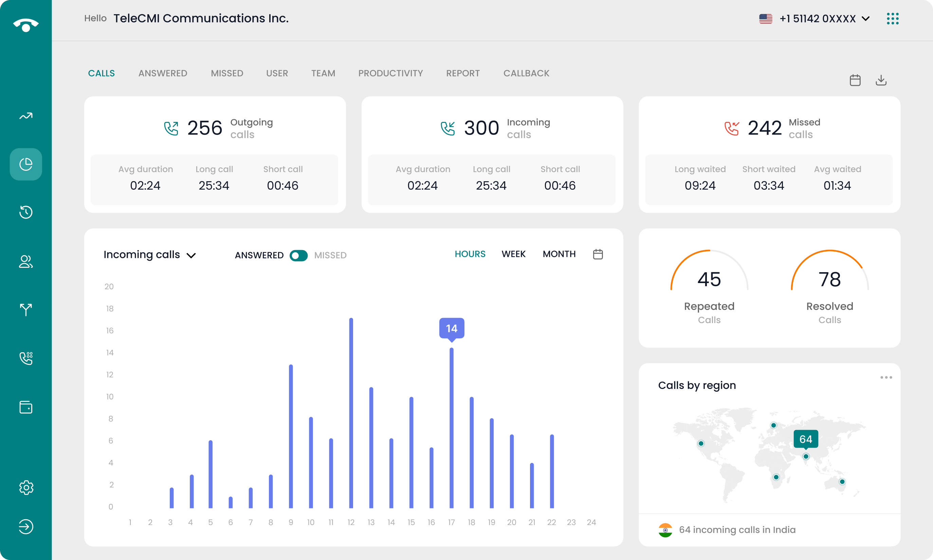Switch to the CALLS tab
933x560 pixels.
[102, 73]
